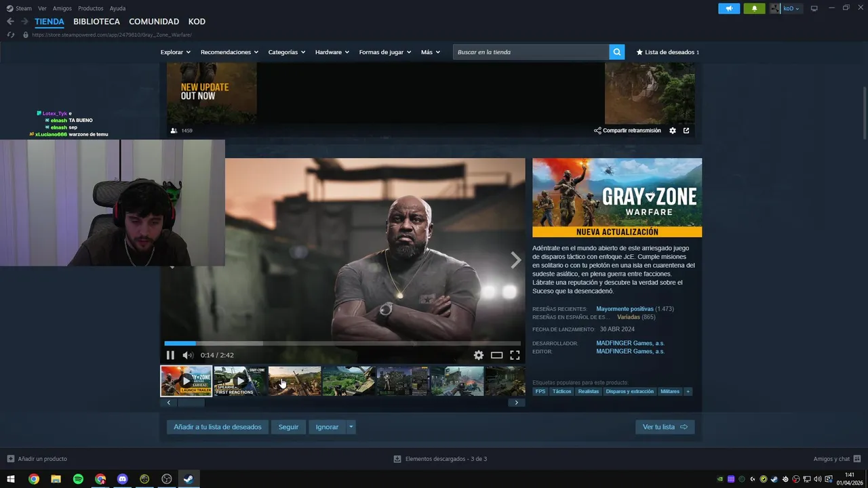
Task: Click the taskbar clock and date
Action: click(850, 479)
